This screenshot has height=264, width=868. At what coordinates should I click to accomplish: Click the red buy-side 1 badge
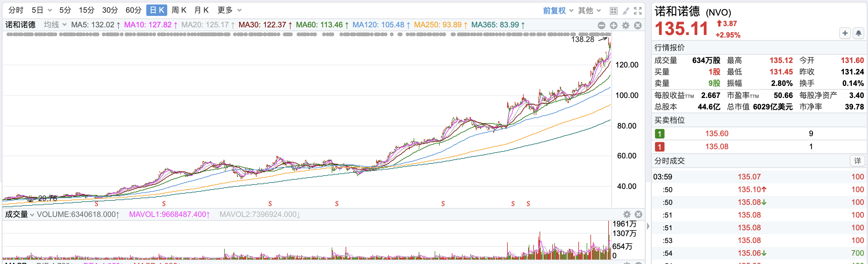(659, 147)
